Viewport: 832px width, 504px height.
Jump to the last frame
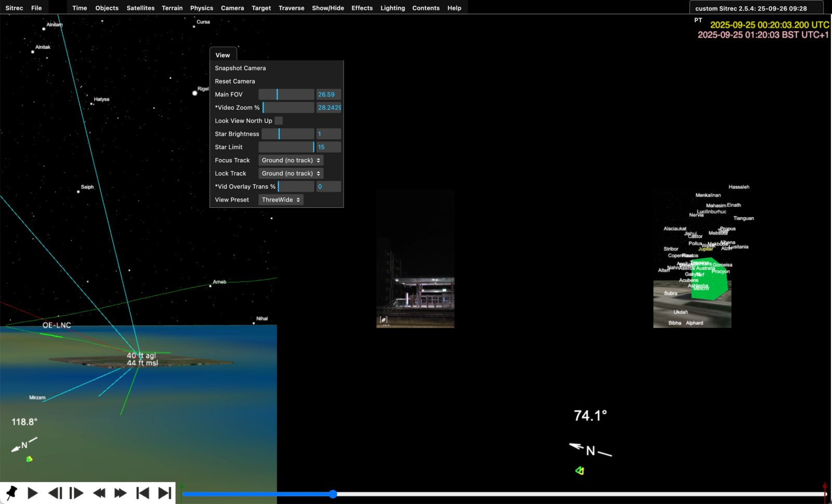(164, 493)
